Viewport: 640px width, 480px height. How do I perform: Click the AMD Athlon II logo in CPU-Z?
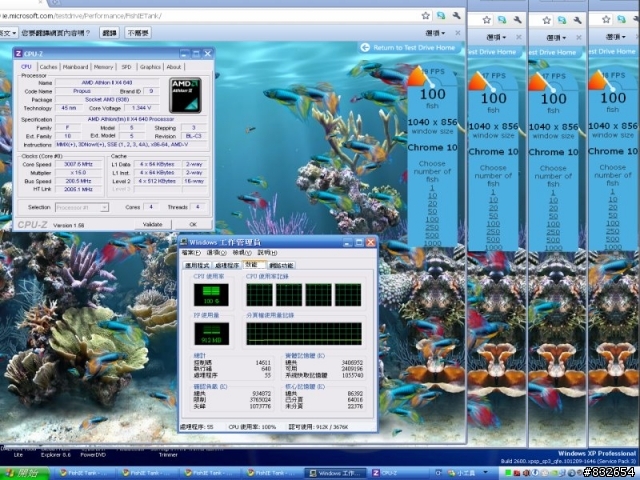(x=185, y=96)
